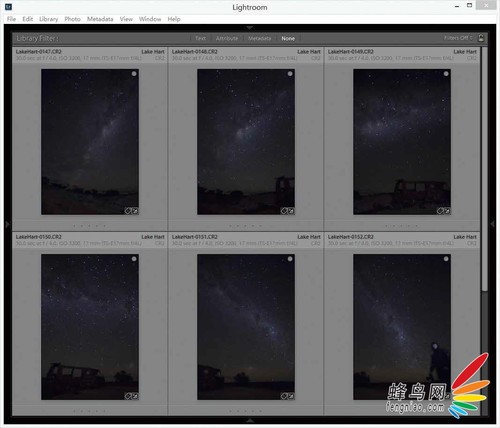
Task: Select the LakeHart-0149 thumbnail image
Action: click(x=402, y=142)
